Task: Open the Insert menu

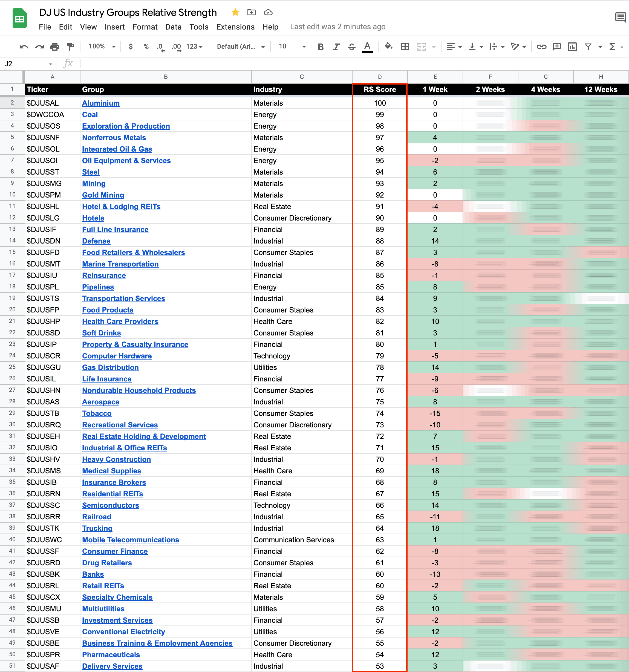Action: [115, 27]
